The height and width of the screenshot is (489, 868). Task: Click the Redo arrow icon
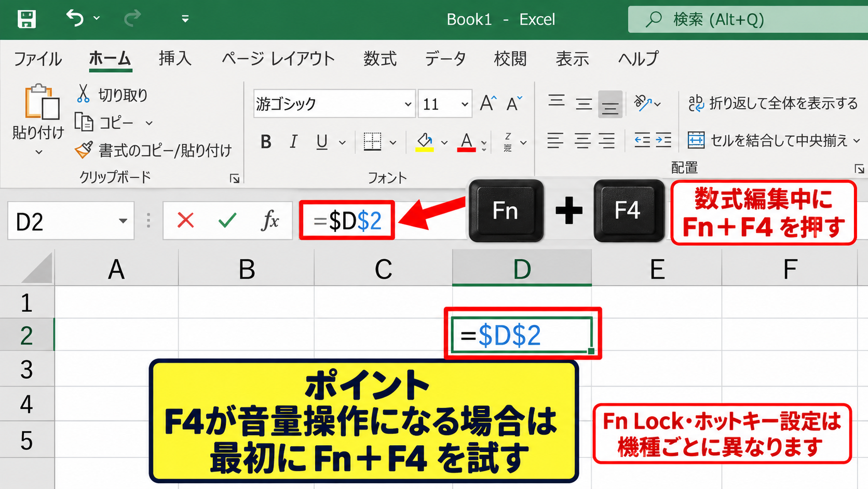[x=132, y=19]
